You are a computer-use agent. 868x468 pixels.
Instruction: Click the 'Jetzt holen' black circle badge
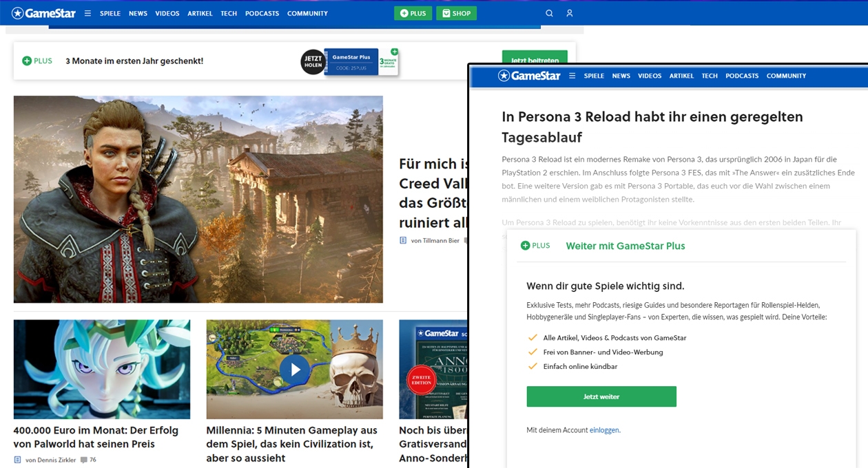click(313, 62)
